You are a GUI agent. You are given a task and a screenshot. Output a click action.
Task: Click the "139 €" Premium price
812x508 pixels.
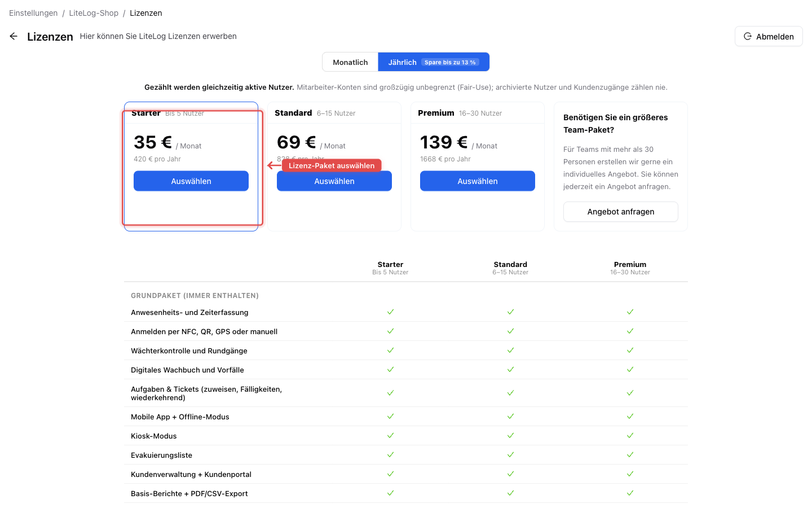pyautogui.click(x=444, y=142)
